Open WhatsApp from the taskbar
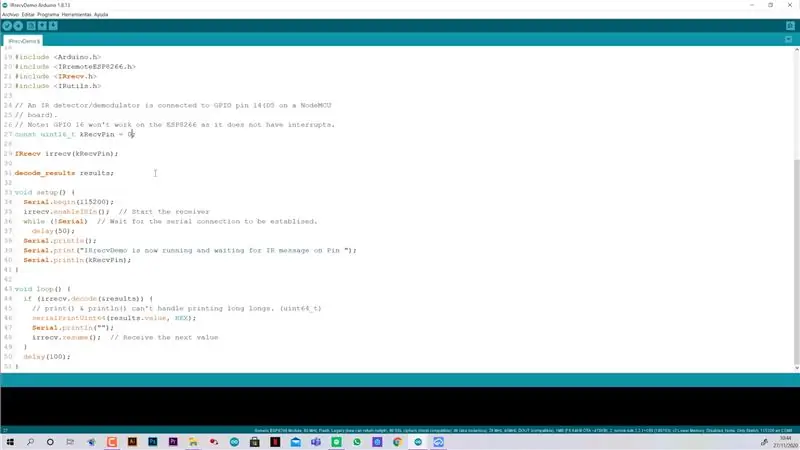The width and height of the screenshot is (800, 450). tap(357, 442)
